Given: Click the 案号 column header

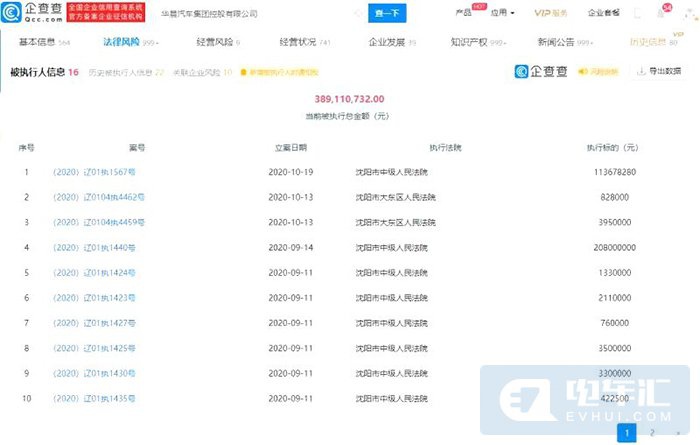Looking at the screenshot, I should (x=137, y=147).
